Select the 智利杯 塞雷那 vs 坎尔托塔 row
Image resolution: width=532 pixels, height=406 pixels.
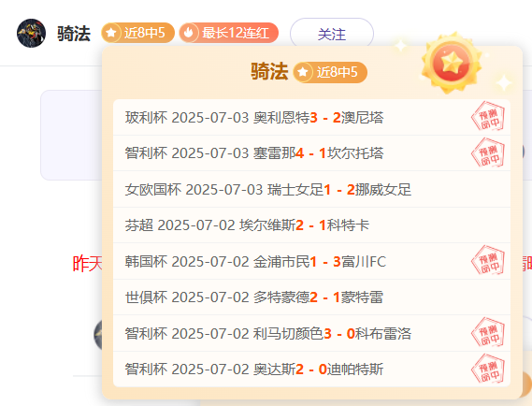coord(311,153)
